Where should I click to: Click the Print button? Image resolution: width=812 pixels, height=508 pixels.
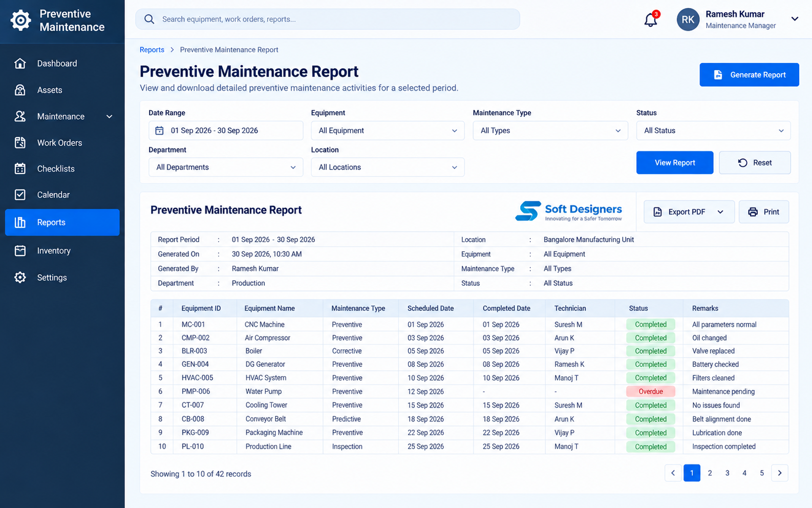[x=763, y=212]
